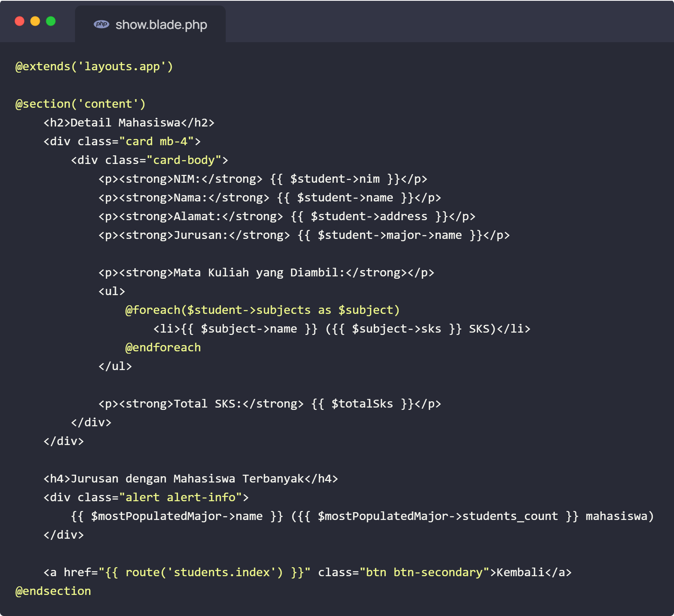The height and width of the screenshot is (616, 674).
Task: Click the @section('content') directive
Action: click(x=80, y=104)
